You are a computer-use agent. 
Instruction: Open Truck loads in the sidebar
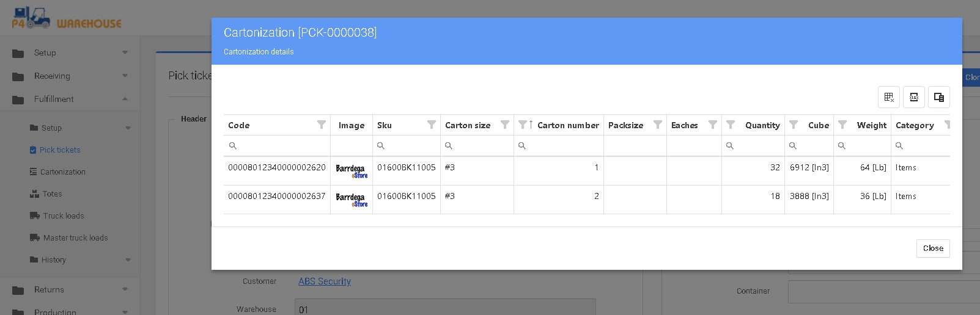(64, 216)
